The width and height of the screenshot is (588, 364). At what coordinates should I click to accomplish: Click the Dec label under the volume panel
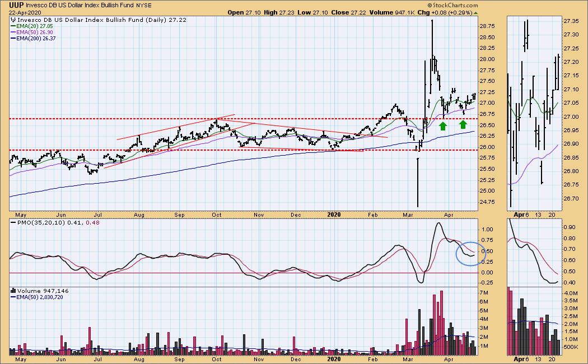pos(296,359)
